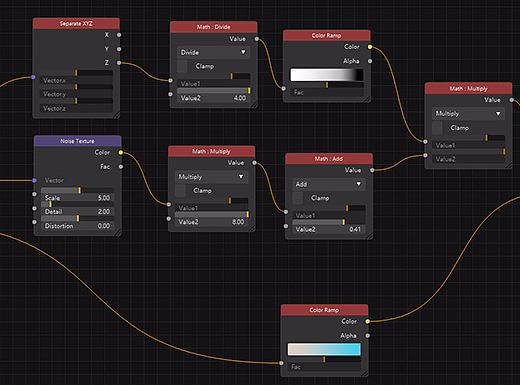
Task: Click the resize corner of the Math: Add node
Action: pyautogui.click(x=369, y=236)
